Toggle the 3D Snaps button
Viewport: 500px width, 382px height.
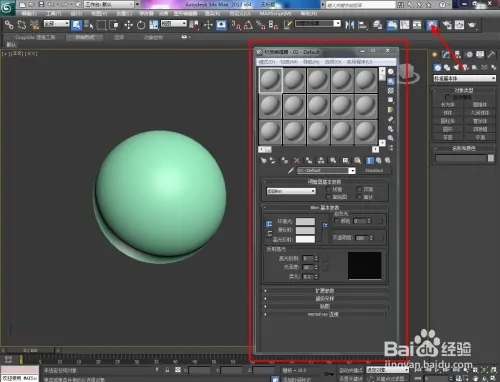(236, 25)
